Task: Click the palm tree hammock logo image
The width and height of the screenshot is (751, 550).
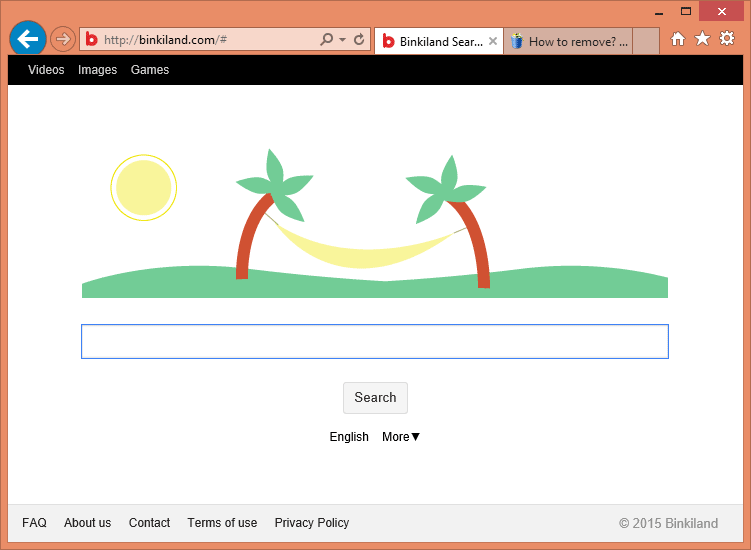Action: tap(375, 223)
